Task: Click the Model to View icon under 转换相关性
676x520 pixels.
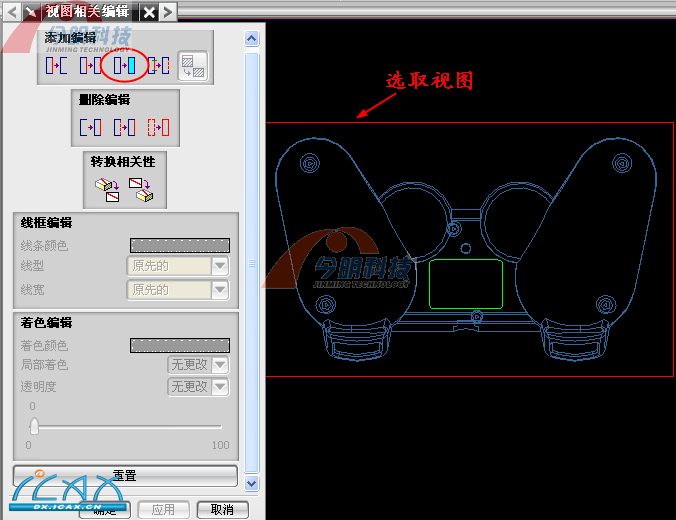Action: tap(106, 187)
